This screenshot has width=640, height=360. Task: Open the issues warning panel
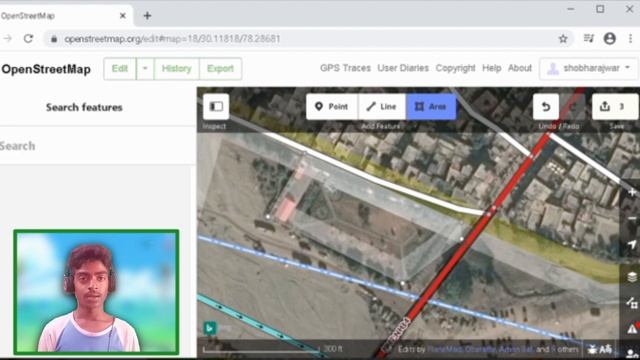pos(632,329)
